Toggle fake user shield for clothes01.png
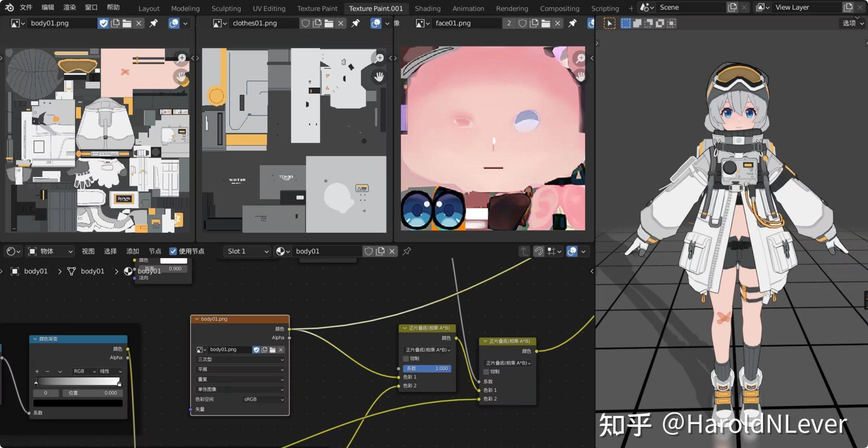868x448 pixels. click(x=306, y=23)
